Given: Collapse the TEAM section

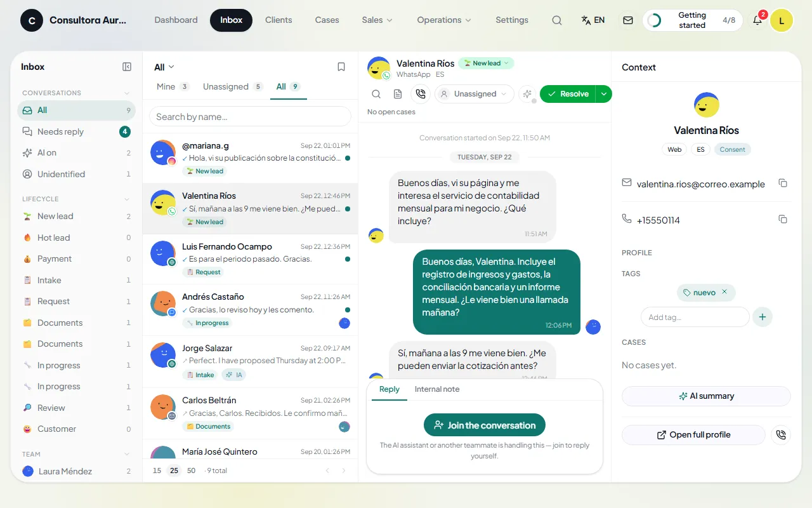Looking at the screenshot, I should pyautogui.click(x=127, y=454).
